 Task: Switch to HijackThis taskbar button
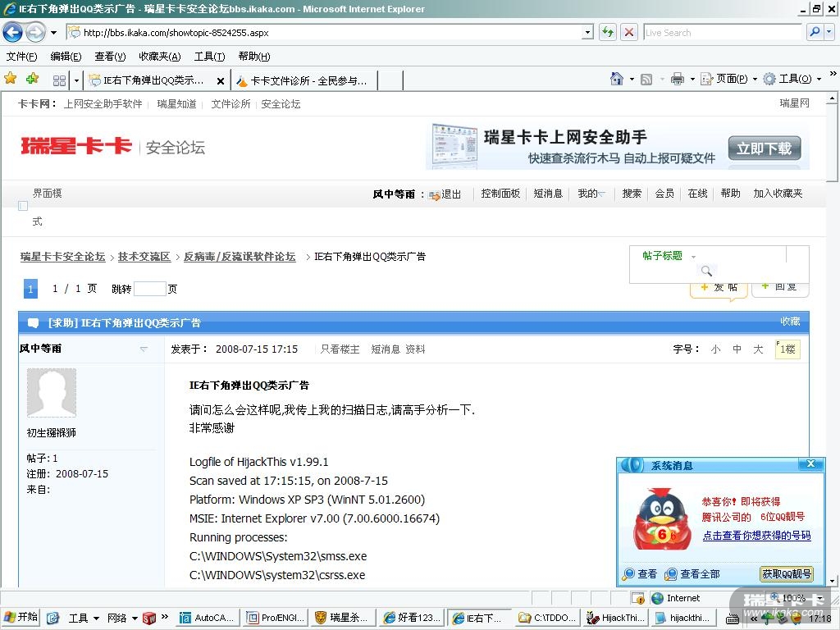(x=615, y=618)
